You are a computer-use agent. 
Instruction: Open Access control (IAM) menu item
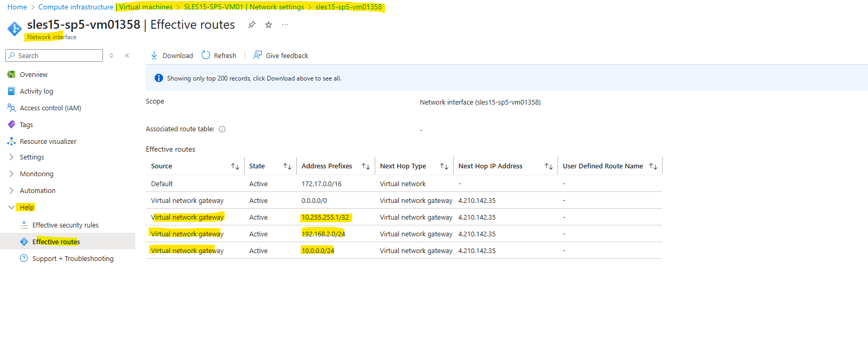(x=51, y=108)
